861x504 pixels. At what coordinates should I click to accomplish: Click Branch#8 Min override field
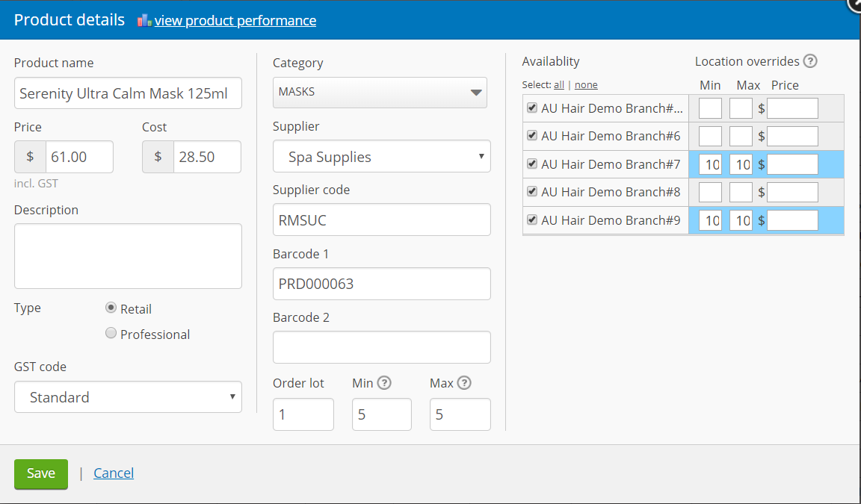pyautogui.click(x=710, y=192)
